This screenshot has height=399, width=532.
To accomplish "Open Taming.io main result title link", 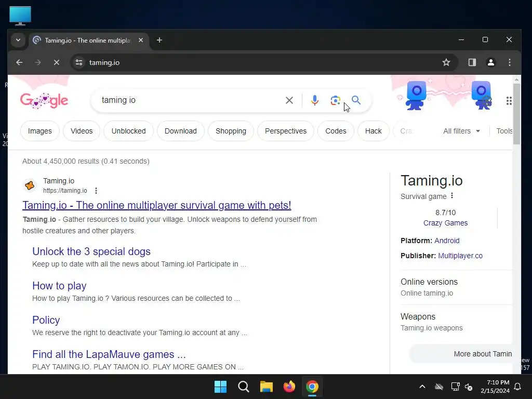I will (x=157, y=205).
